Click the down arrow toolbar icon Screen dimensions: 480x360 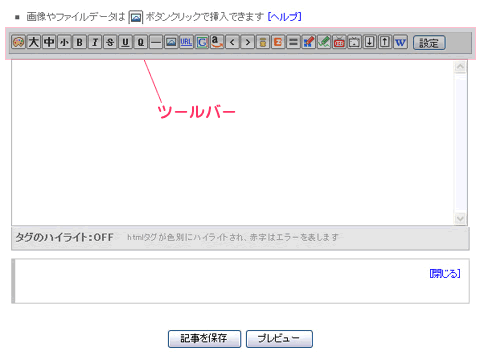[370, 42]
